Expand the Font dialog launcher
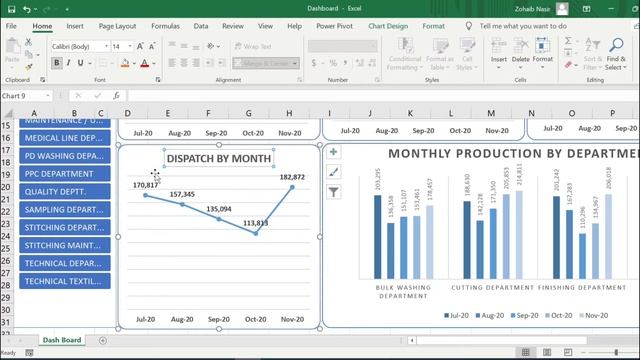The image size is (640, 360). [x=158, y=80]
